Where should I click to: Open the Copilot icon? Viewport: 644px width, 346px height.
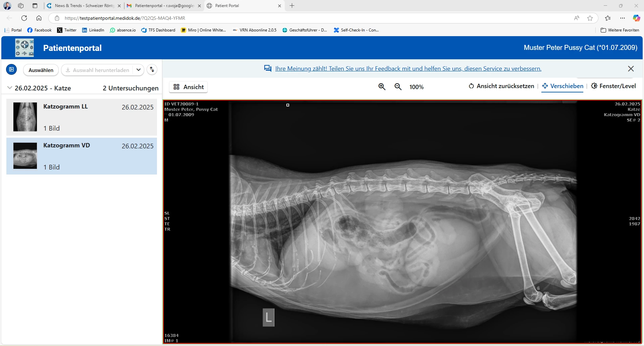pyautogui.click(x=636, y=18)
